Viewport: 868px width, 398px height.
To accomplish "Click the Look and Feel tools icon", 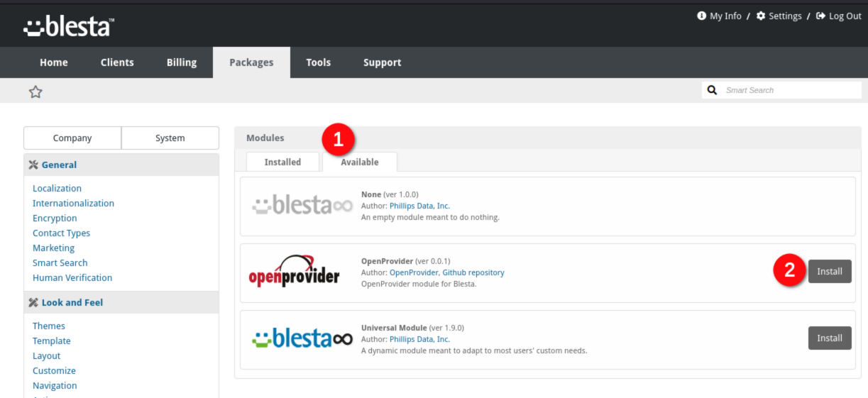I will pos(33,302).
